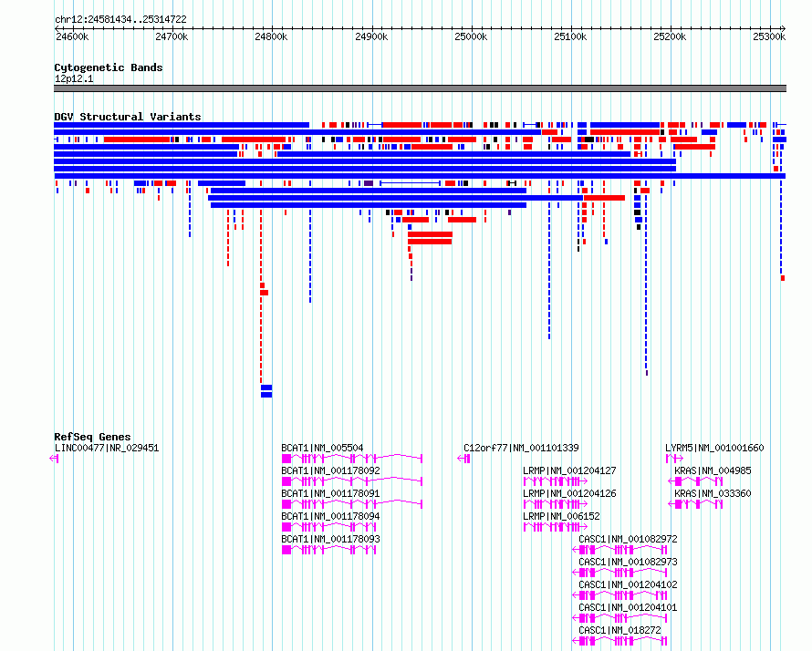812x651 pixels.
Task: Open the DGV Structural Variants track title
Action: pyautogui.click(x=128, y=117)
